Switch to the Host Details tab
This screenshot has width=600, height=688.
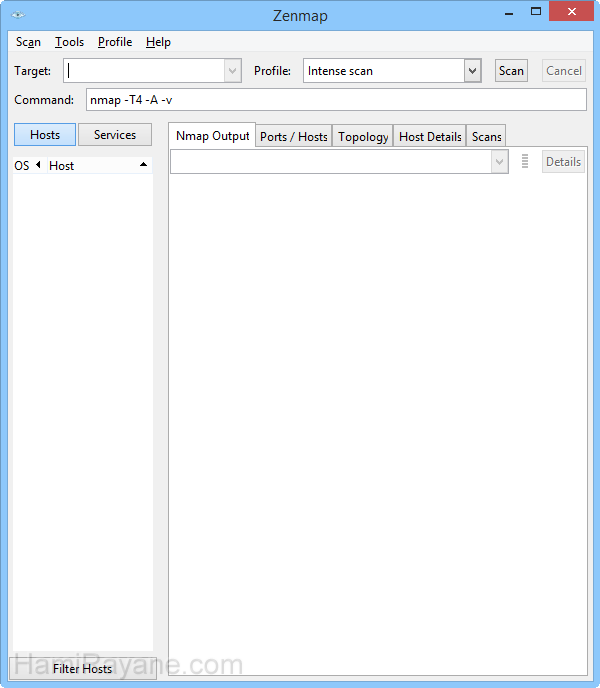430,137
